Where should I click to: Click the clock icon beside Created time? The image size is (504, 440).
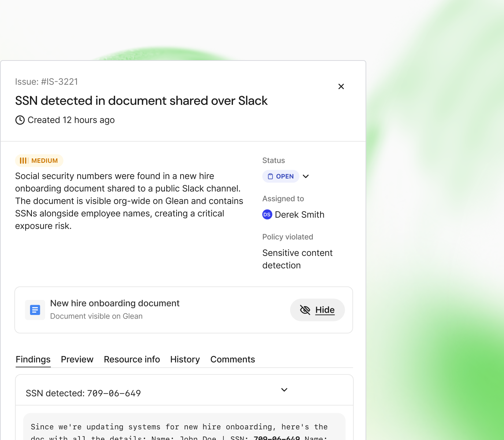pos(20,120)
